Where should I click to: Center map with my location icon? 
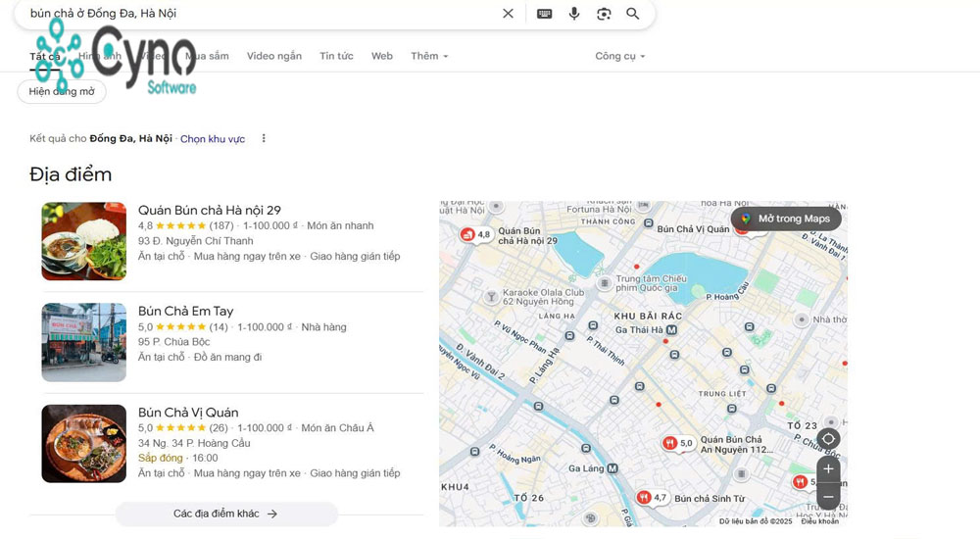[x=828, y=439]
